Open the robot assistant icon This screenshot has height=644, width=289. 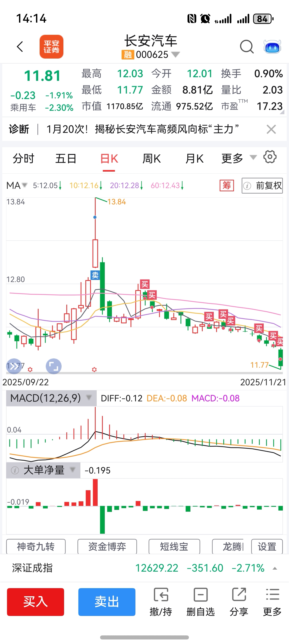pos(272,47)
